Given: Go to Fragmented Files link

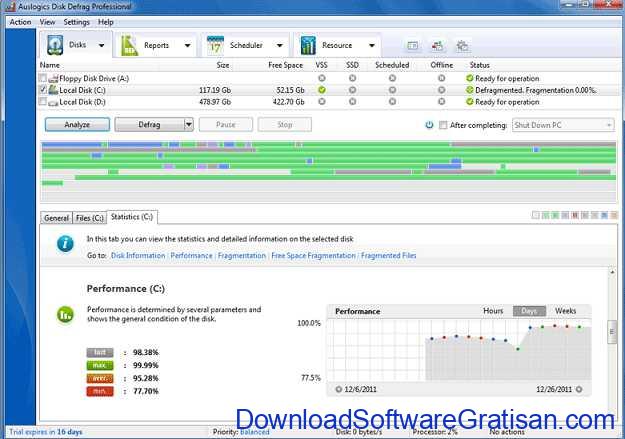Looking at the screenshot, I should [x=388, y=256].
